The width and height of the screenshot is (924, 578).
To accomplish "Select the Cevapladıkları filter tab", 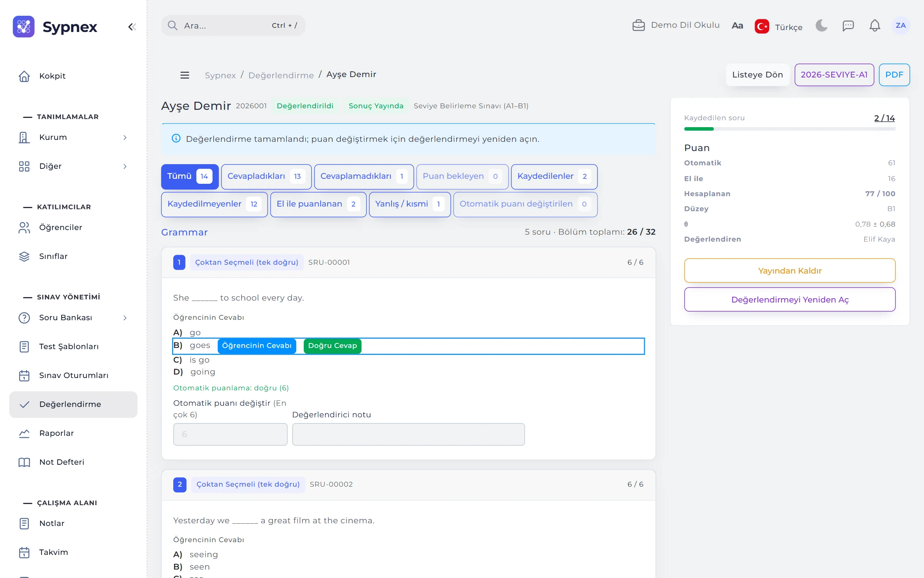I will click(x=266, y=176).
